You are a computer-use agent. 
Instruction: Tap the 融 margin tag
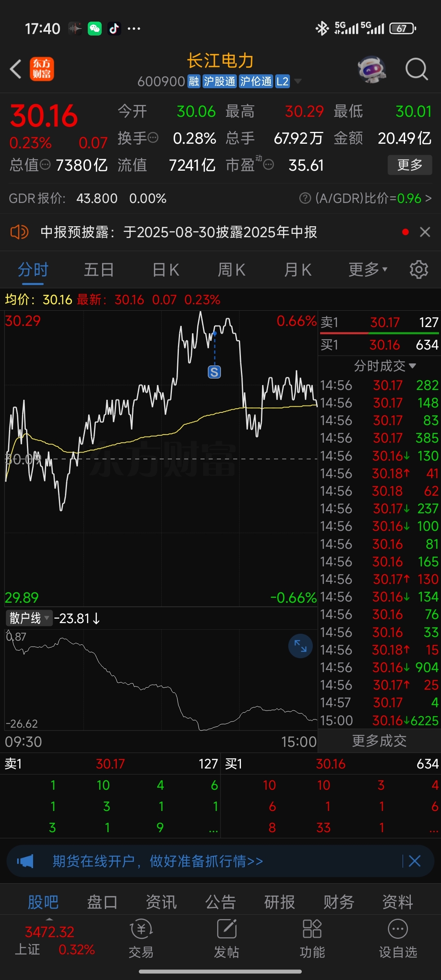coord(194,81)
